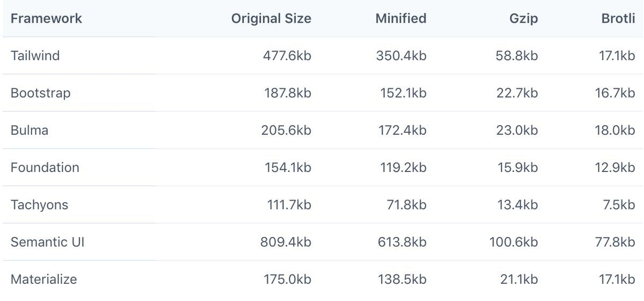Click Bootstrap's 152.1kb minified value
Image resolution: width=644 pixels, height=301 pixels.
(404, 93)
